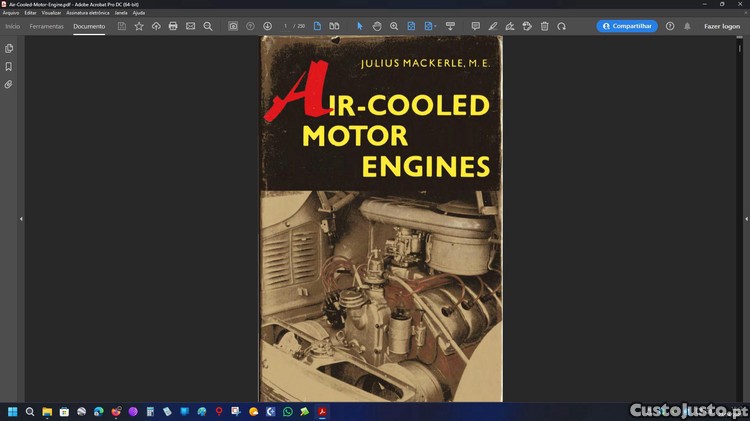Collapse the left navigation pane arrow
Viewport: 750px width, 421px height.
[x=21, y=218]
